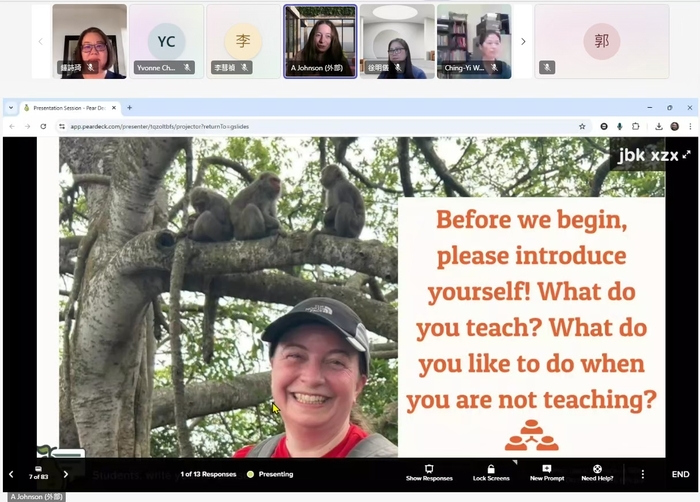The image size is (700, 502).
Task: Click the classroom discussion icon on the slide
Action: (x=531, y=435)
